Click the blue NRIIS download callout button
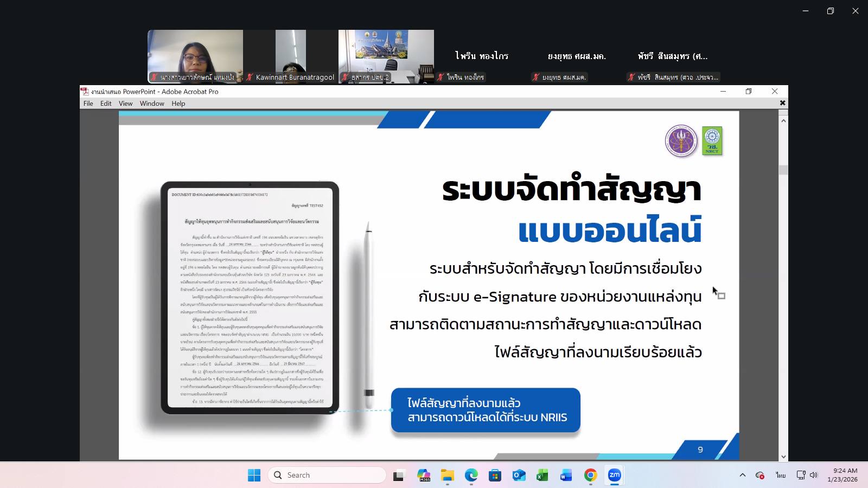The height and width of the screenshot is (488, 868). pos(486,410)
